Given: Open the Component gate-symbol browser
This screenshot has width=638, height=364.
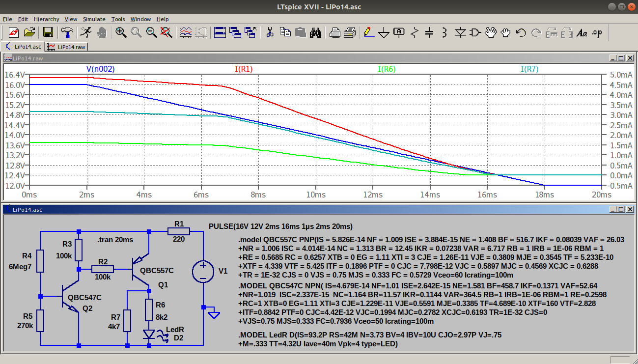Looking at the screenshot, I should point(475,32).
